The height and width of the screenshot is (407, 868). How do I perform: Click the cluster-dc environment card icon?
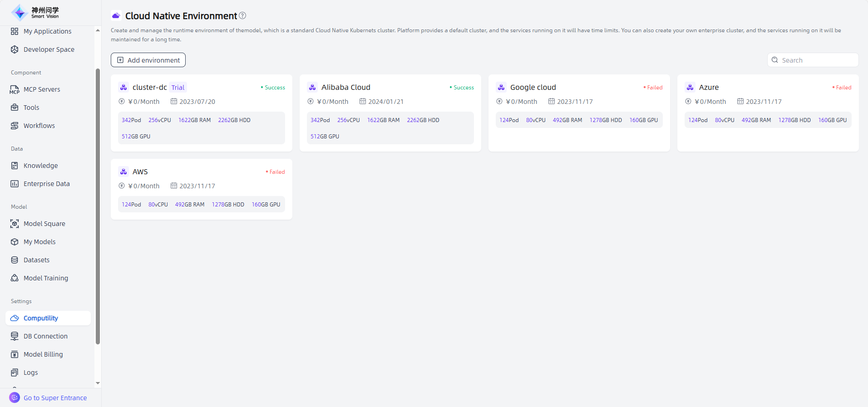coord(123,87)
